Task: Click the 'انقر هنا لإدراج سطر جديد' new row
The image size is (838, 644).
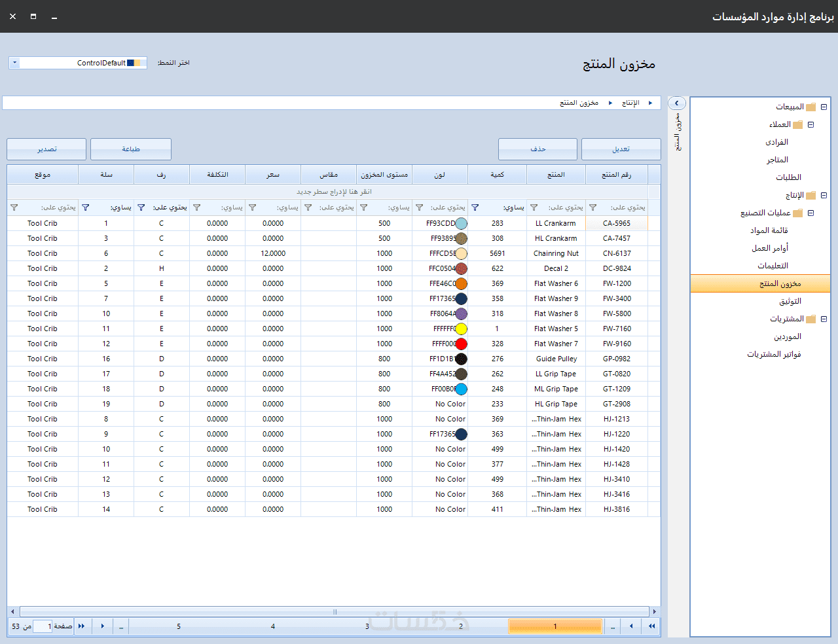Action: click(334, 192)
